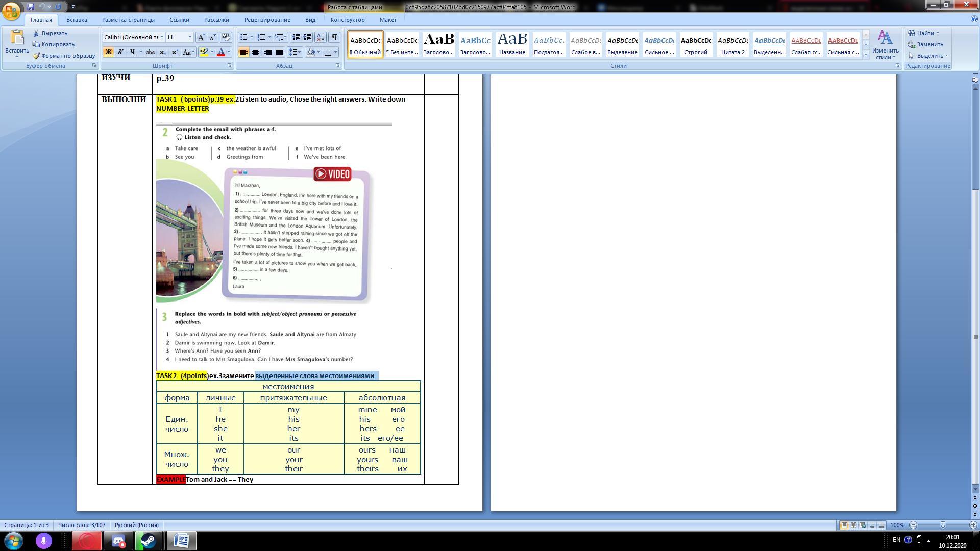The height and width of the screenshot is (551, 980).
Task: Pick the red font color swatch
Action: (221, 52)
